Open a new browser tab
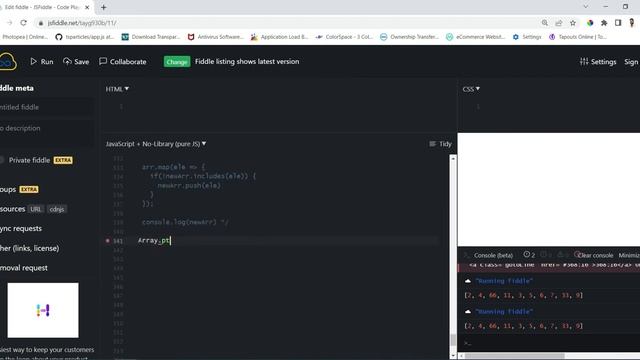 (x=104, y=7)
